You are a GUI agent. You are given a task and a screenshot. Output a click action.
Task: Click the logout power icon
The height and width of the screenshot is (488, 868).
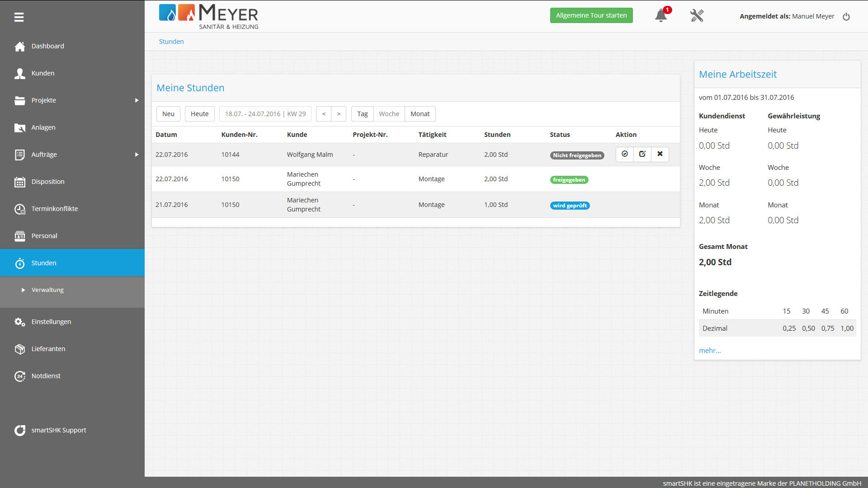pos(846,16)
